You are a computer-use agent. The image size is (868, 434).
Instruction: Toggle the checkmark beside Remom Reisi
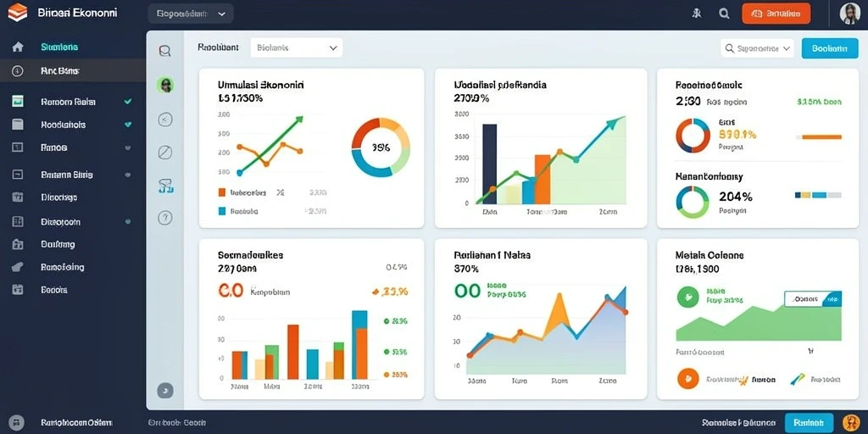[128, 102]
